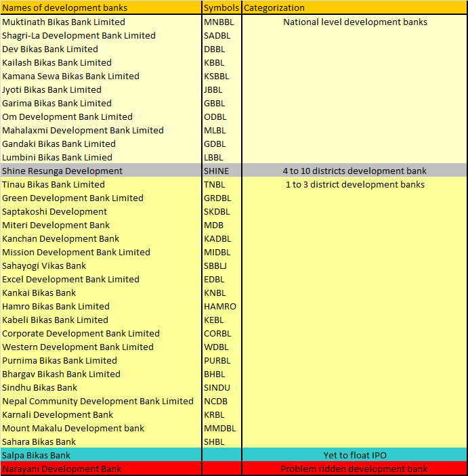Click the symbol 'JBBL'
The width and height of the screenshot is (468, 476).
[x=221, y=89]
